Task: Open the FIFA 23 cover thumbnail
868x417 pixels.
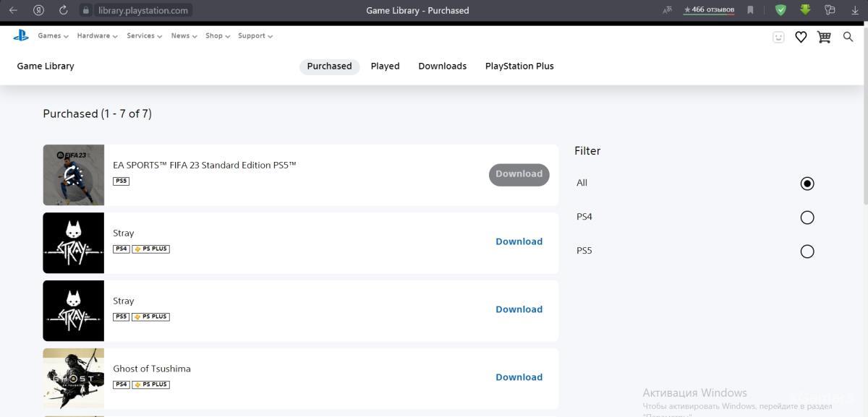Action: pos(73,175)
